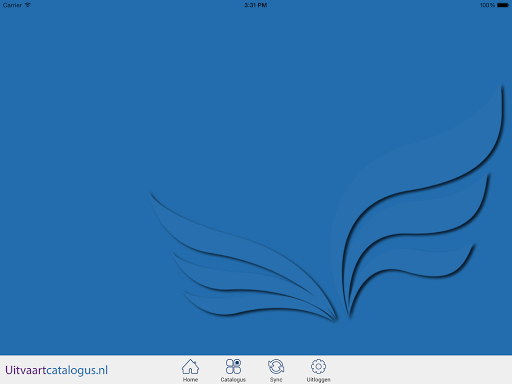Click the Carrier text in status bar
The image size is (512, 384).
(12, 5)
